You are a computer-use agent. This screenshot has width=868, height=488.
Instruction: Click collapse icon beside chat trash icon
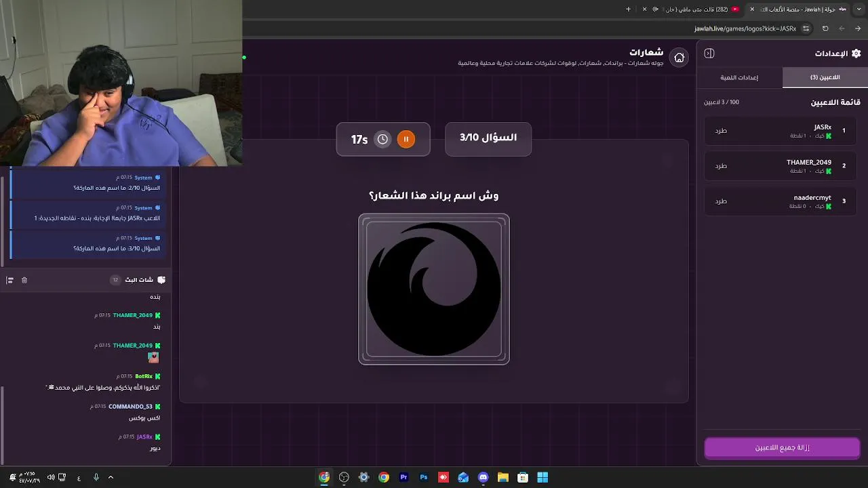(x=9, y=280)
